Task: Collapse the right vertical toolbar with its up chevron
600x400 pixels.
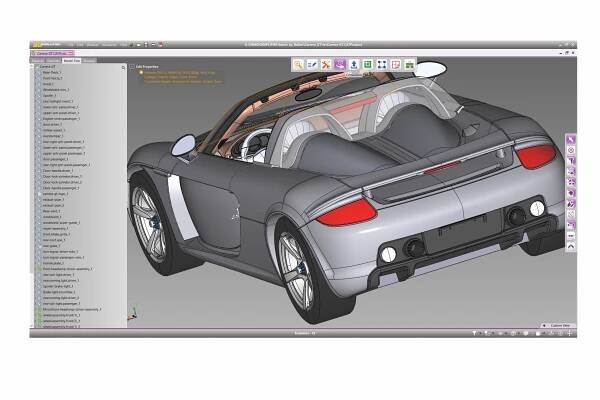Action: (571, 247)
